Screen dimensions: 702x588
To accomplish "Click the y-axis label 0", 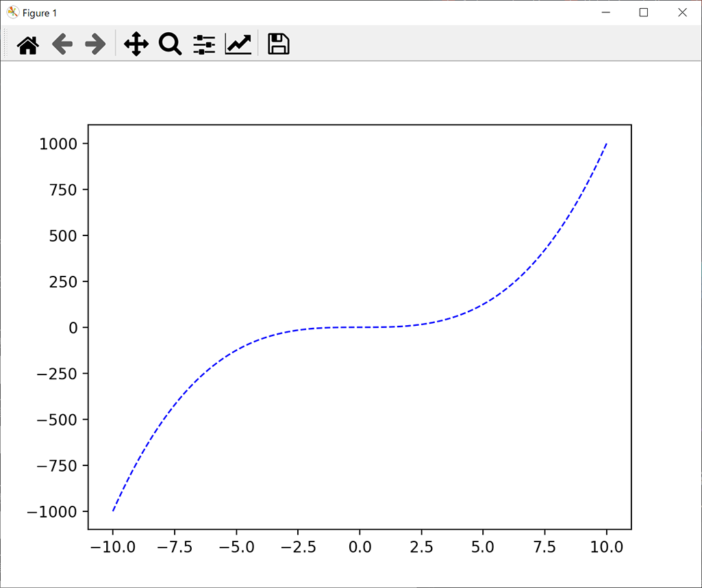I will 73,328.
